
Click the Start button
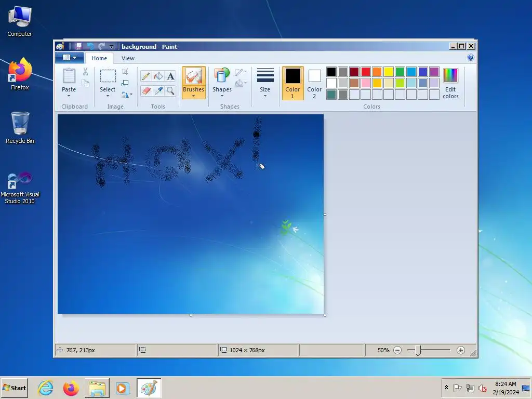14,388
